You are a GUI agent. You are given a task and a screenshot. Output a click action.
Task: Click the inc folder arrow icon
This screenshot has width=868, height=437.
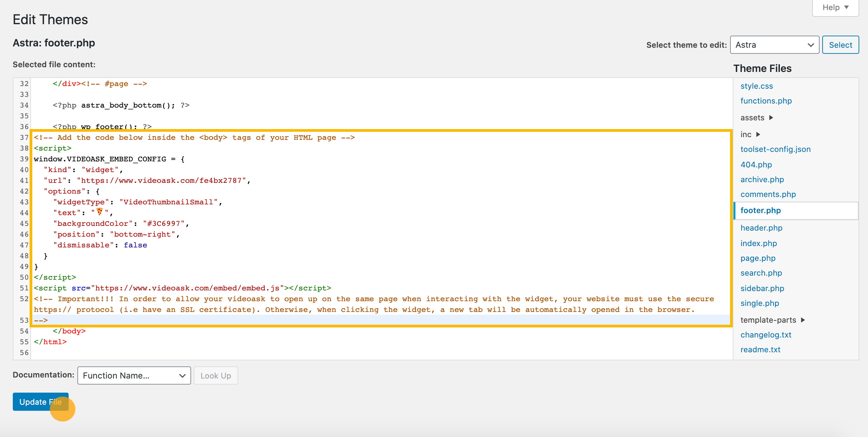[758, 135]
